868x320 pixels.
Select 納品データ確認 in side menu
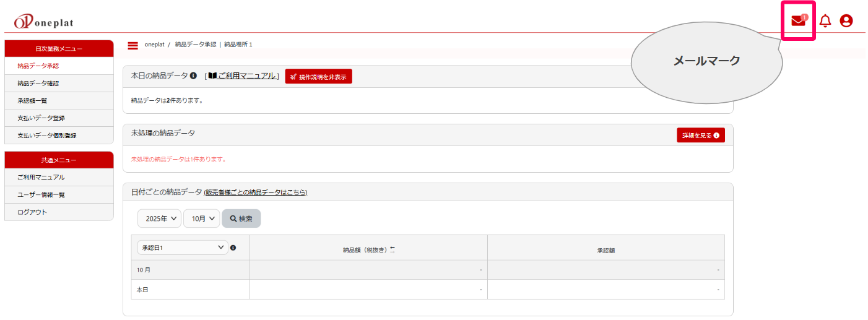(x=38, y=83)
